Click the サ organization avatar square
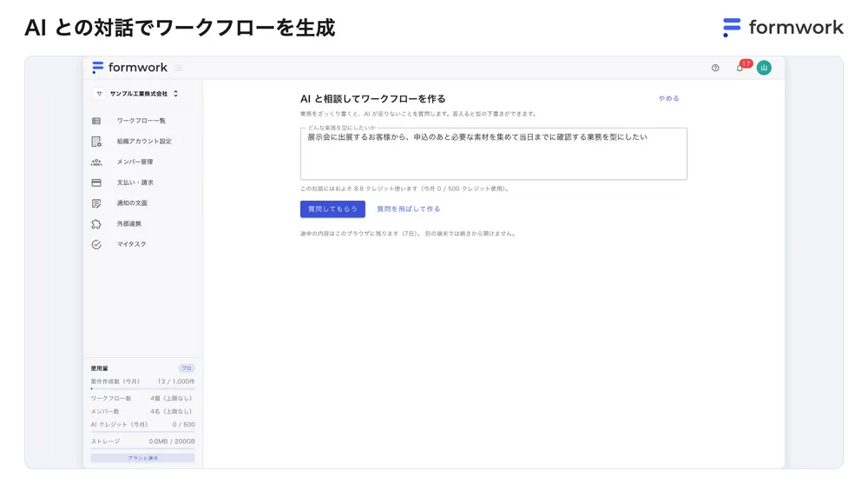Screen dimensions: 868x490 coord(99,94)
